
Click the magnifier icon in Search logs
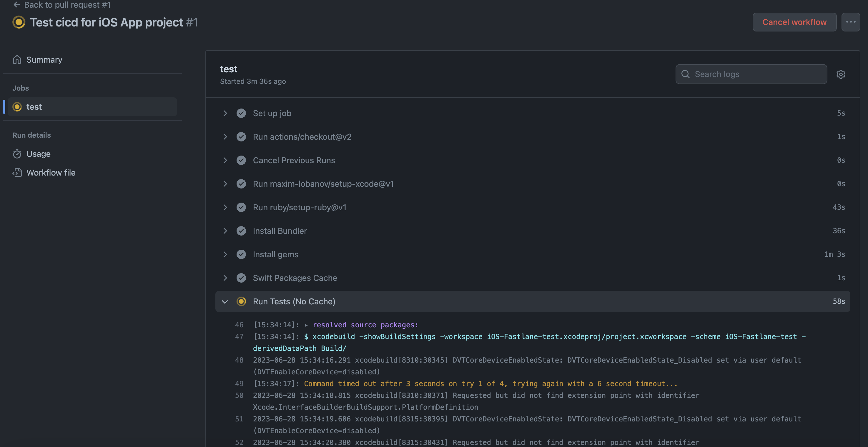click(685, 74)
